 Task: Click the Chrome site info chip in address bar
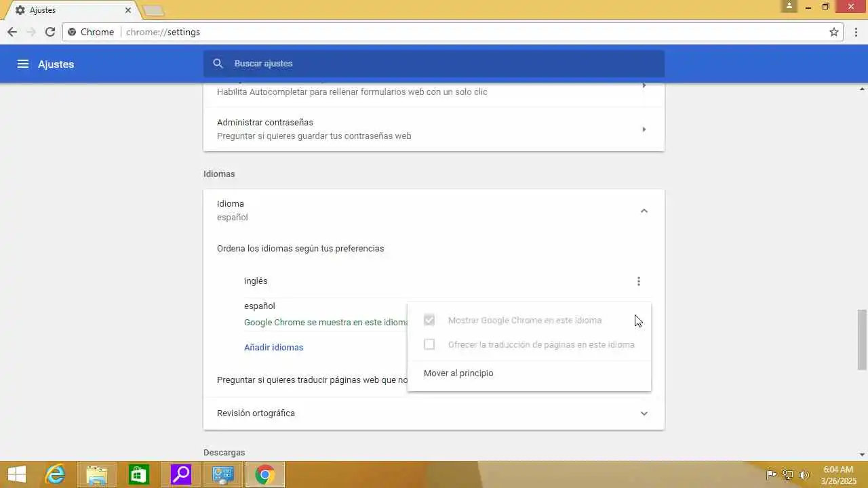point(91,32)
